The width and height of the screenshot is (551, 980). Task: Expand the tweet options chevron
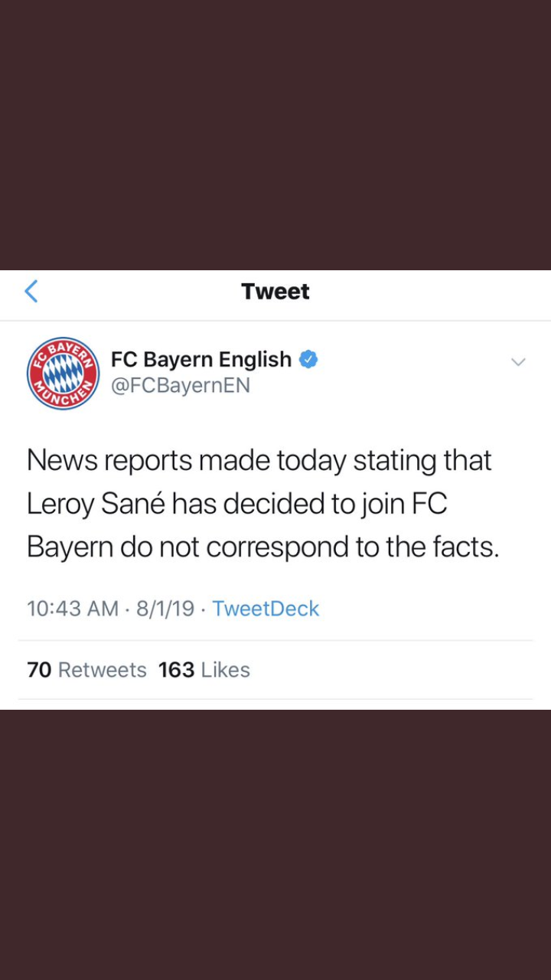[x=518, y=361]
